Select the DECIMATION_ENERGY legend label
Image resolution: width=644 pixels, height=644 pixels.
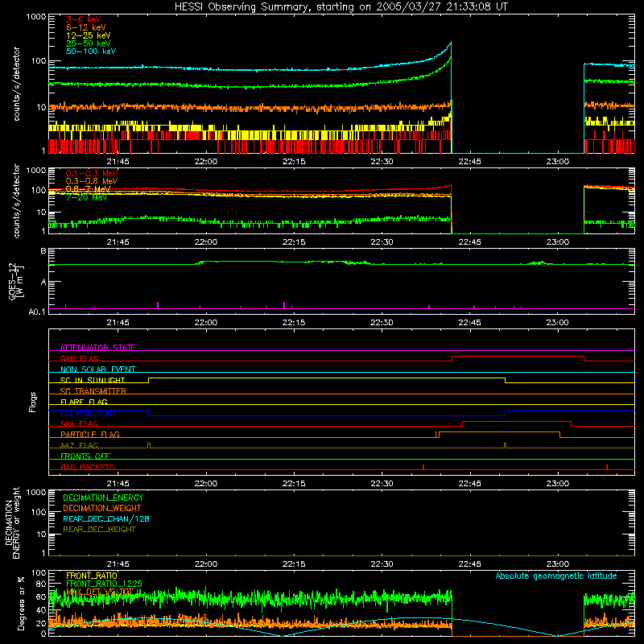[x=103, y=497]
